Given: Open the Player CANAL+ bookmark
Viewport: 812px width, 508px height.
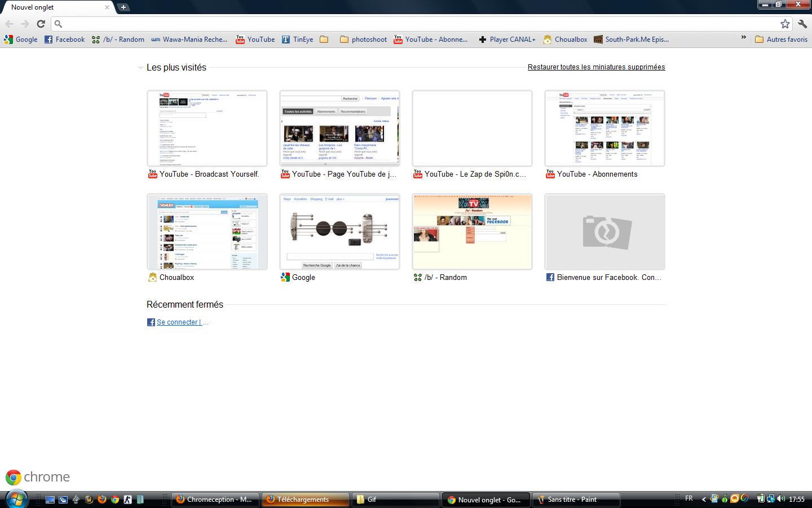Looking at the screenshot, I should [507, 40].
